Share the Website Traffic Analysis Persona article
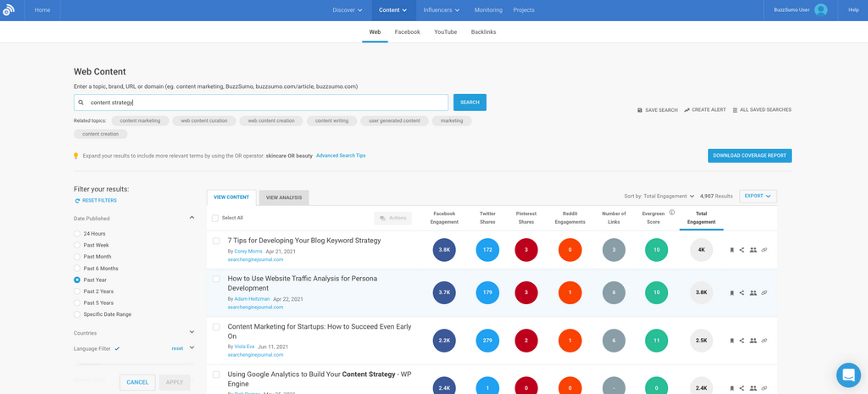This screenshot has width=868, height=394. 742,292
